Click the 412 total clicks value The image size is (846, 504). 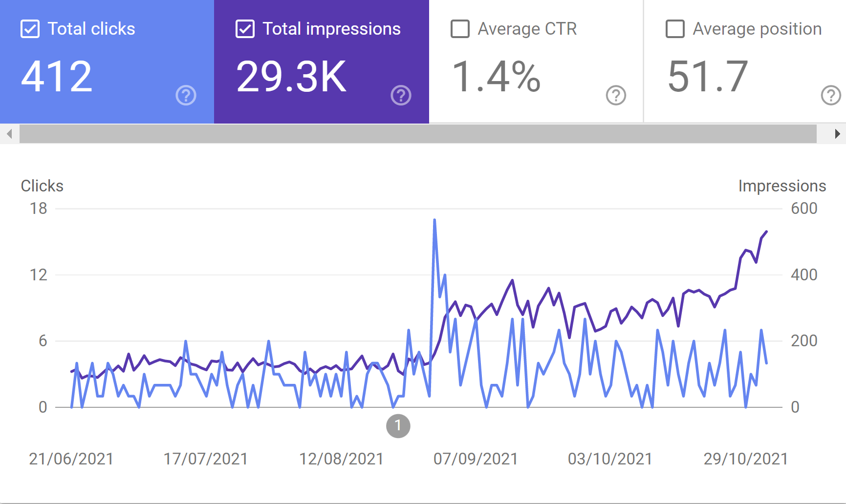pos(57,77)
